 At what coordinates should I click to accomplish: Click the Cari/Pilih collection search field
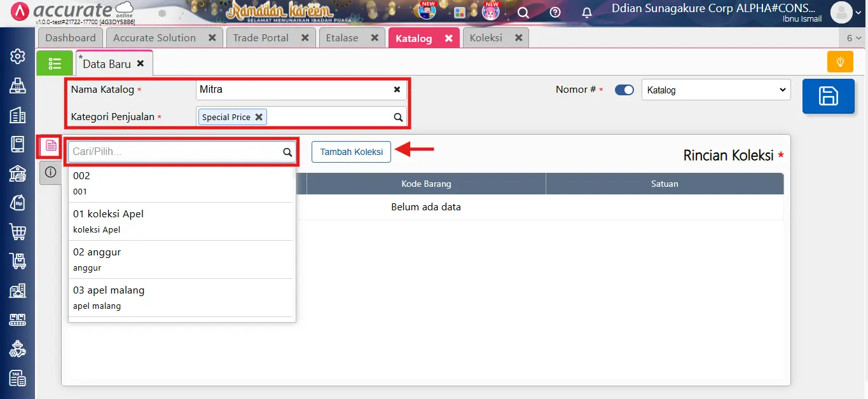[x=175, y=152]
